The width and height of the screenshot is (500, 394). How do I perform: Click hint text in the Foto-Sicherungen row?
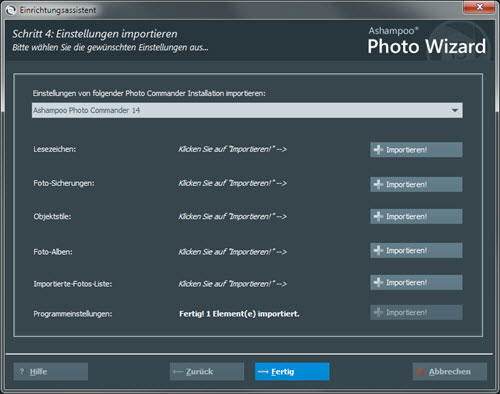coord(233,183)
